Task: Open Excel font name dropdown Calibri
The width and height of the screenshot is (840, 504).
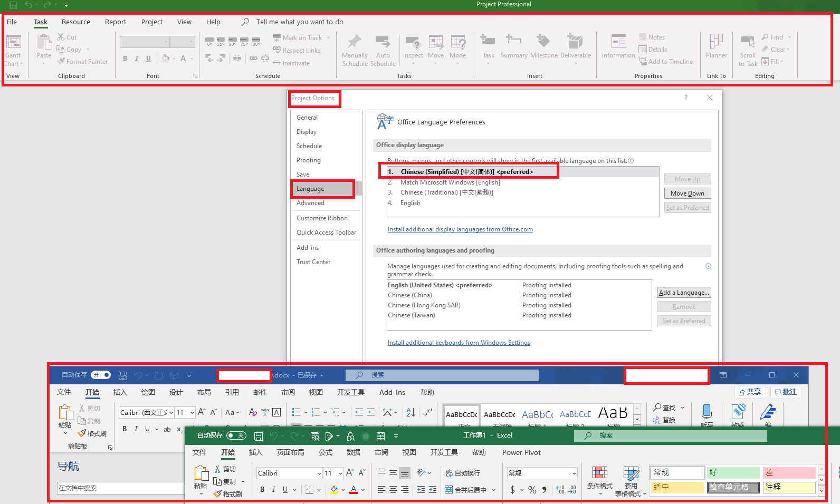Action: pyautogui.click(x=319, y=473)
